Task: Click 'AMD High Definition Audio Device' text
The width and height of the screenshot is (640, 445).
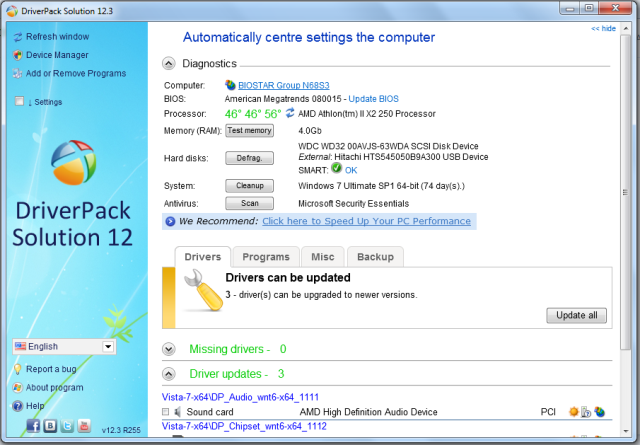Action: (368, 412)
